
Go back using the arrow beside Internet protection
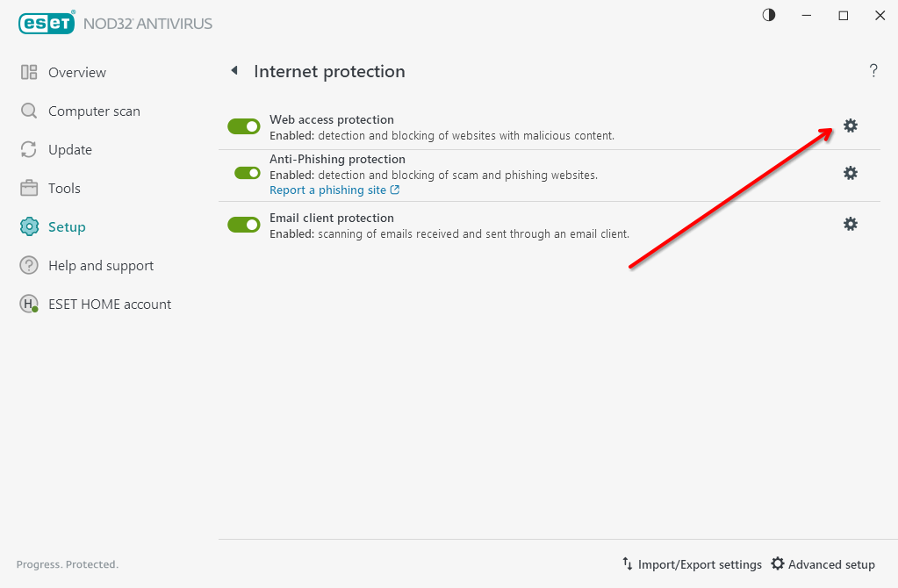(234, 70)
